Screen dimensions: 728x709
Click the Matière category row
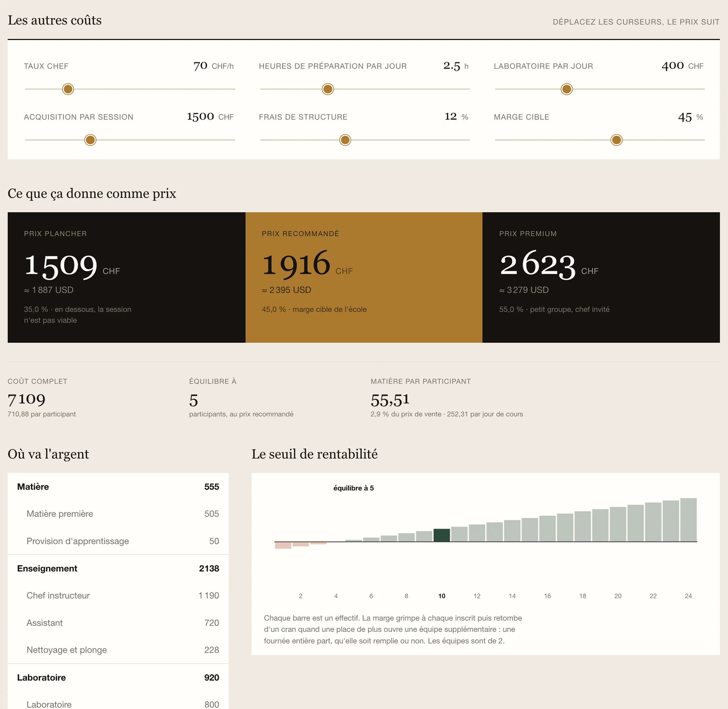click(118, 487)
